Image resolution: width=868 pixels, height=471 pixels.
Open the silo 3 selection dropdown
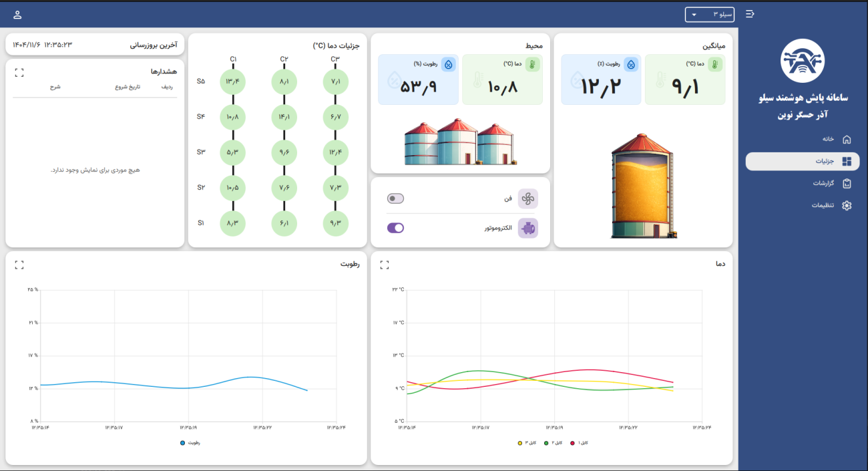[x=710, y=15]
